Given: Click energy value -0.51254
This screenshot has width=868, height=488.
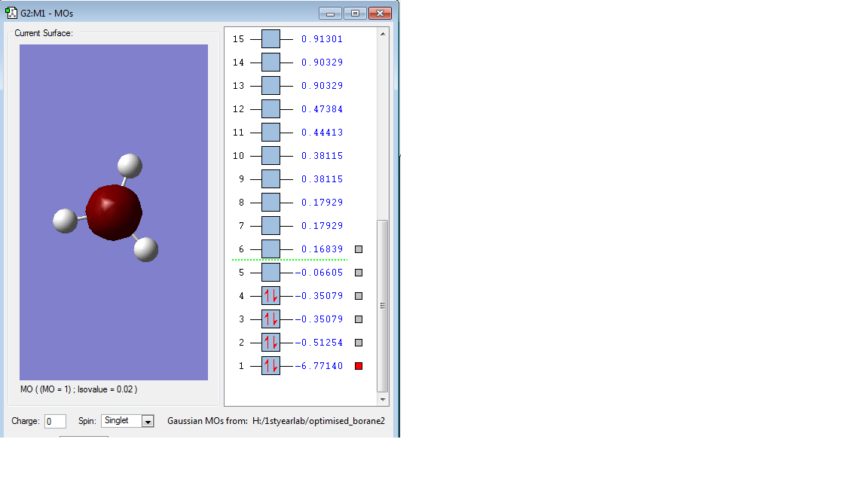Looking at the screenshot, I should coord(319,342).
